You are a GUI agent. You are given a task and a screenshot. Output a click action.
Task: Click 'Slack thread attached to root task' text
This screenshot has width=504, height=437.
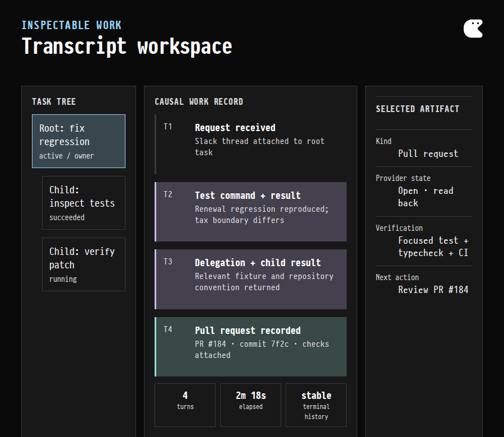tap(260, 147)
